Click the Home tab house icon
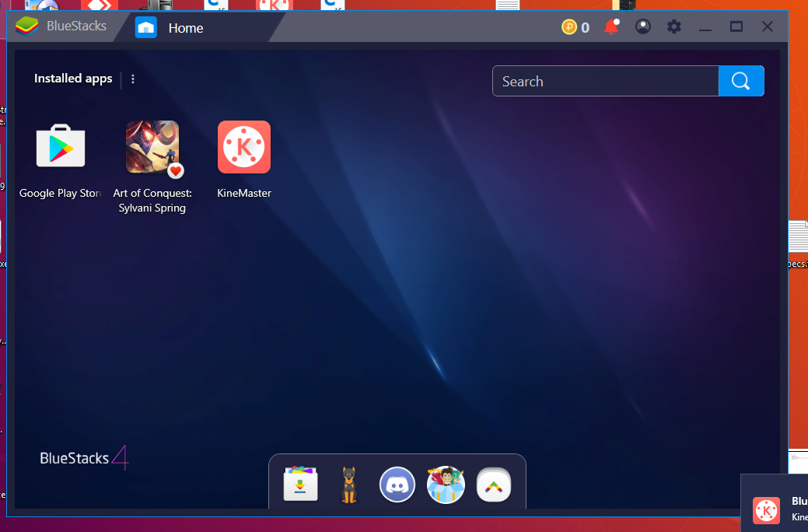Screen dimensions: 808x532 pos(146,27)
